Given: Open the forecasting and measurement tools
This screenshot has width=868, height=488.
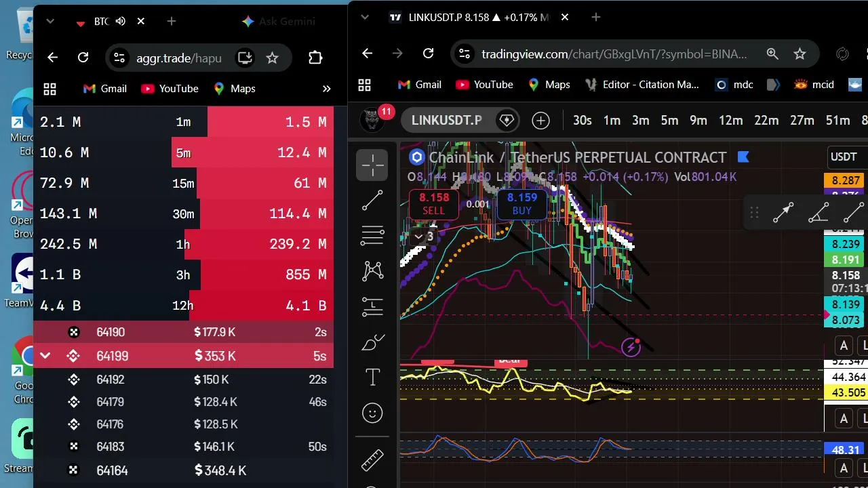Looking at the screenshot, I should (x=372, y=307).
